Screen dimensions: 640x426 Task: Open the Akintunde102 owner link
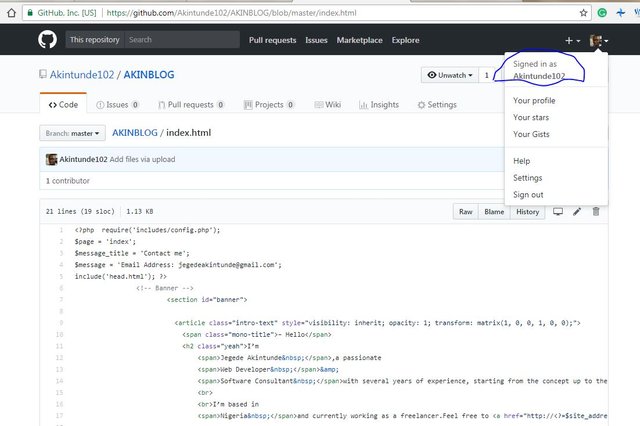(x=82, y=75)
